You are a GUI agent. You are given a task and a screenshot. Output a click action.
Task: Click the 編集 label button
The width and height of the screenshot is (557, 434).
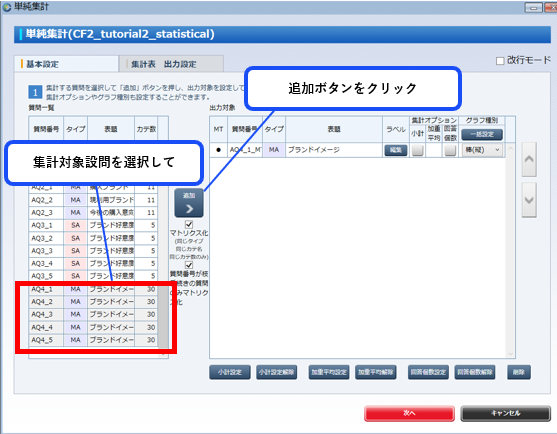(396, 150)
